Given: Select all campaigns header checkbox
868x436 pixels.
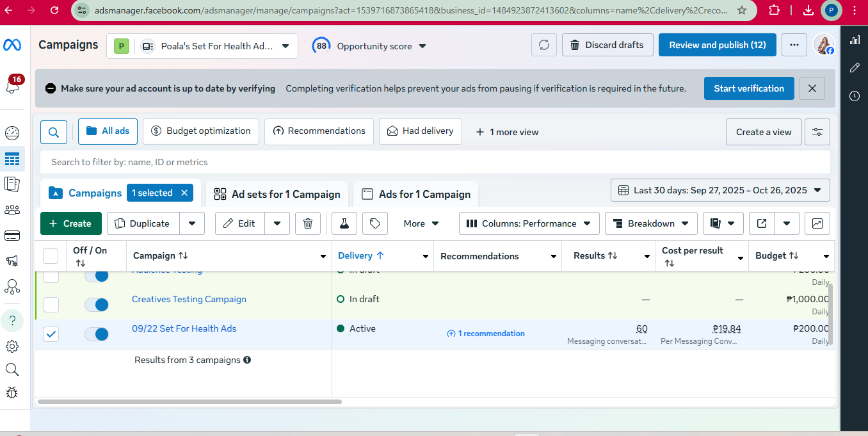Looking at the screenshot, I should pyautogui.click(x=51, y=256).
